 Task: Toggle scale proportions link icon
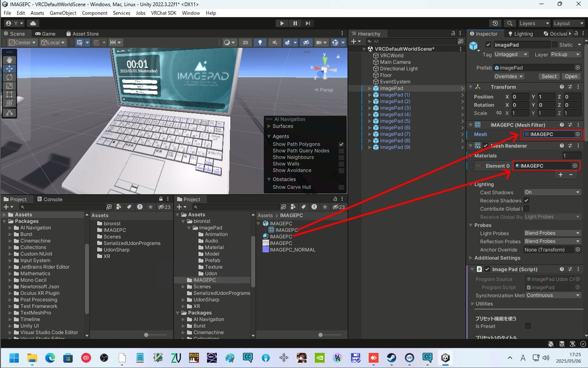point(499,113)
